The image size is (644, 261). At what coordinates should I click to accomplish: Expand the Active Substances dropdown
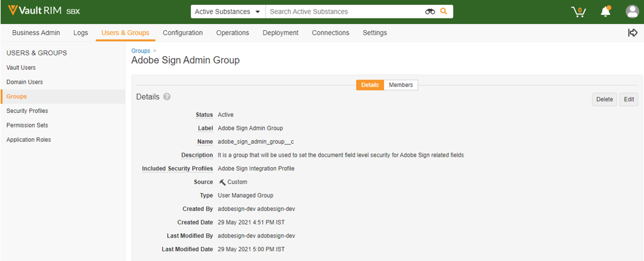pyautogui.click(x=227, y=12)
